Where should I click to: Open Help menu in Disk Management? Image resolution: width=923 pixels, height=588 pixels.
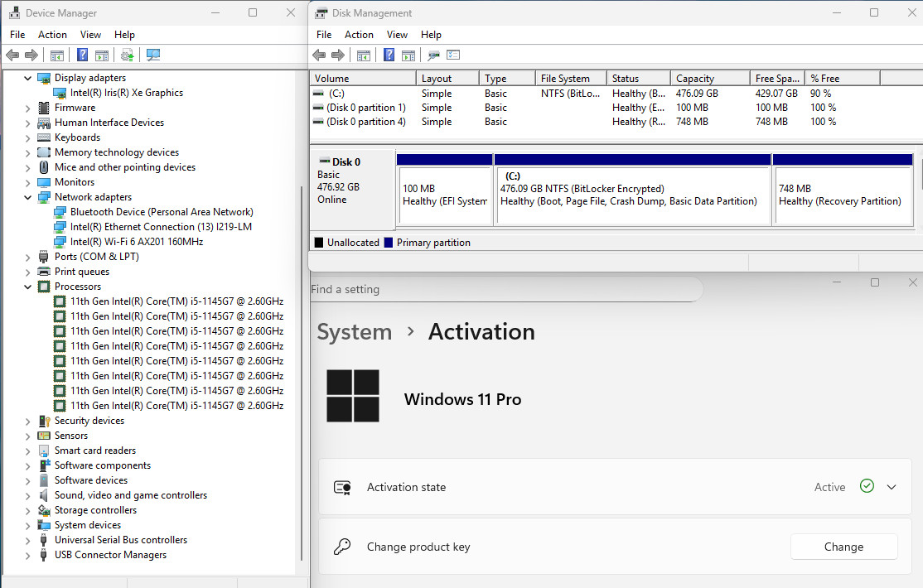click(x=431, y=35)
